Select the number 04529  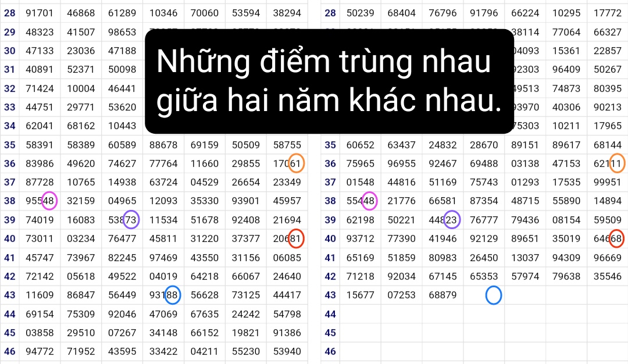[x=205, y=182]
